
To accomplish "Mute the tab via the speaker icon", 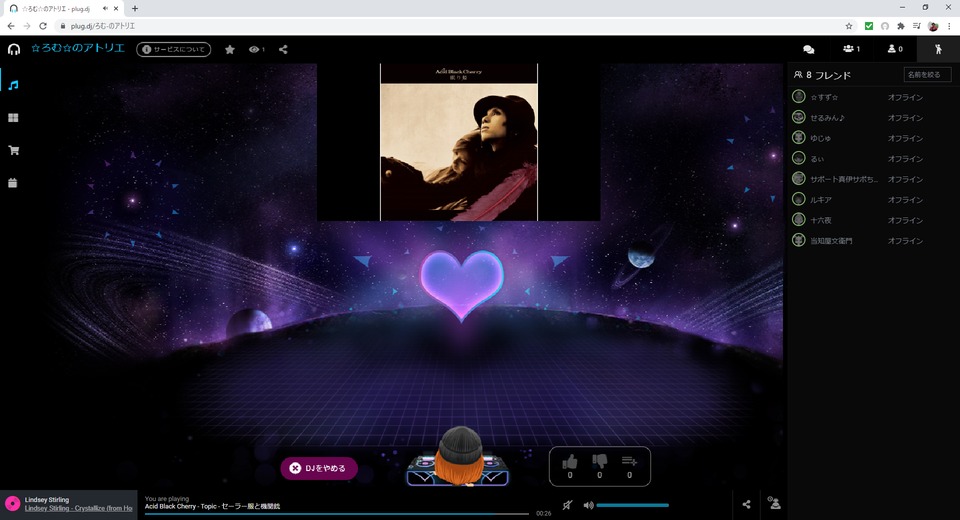I will coord(105,9).
